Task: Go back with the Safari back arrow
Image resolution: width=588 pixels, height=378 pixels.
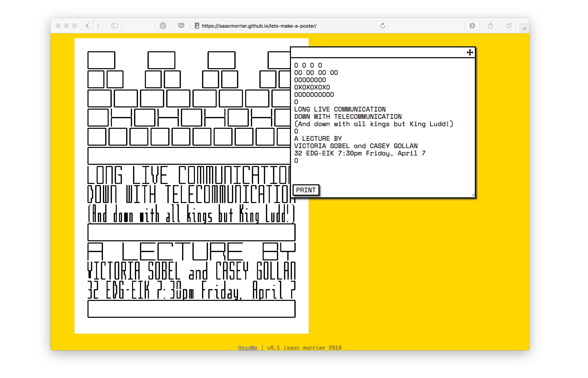Action: click(x=87, y=25)
